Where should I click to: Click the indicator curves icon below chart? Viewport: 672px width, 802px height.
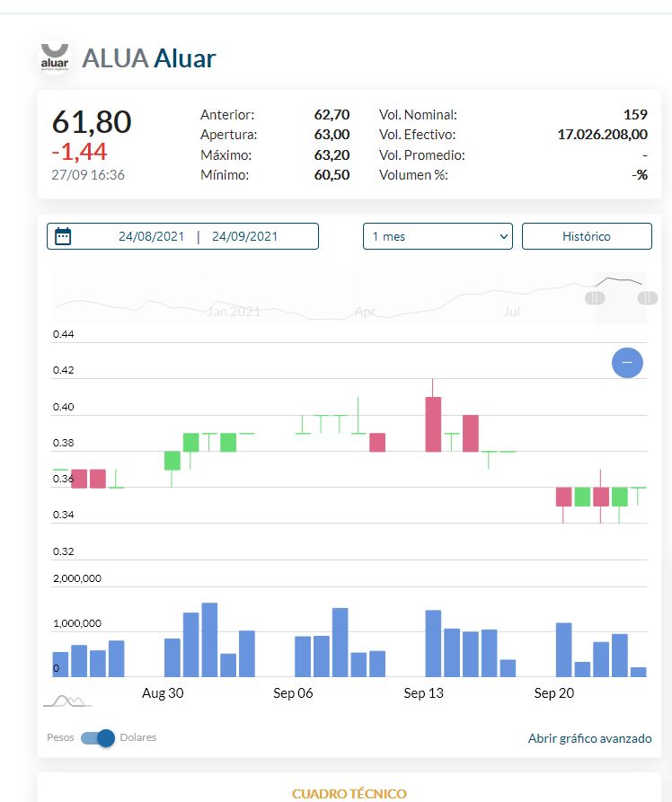67,701
